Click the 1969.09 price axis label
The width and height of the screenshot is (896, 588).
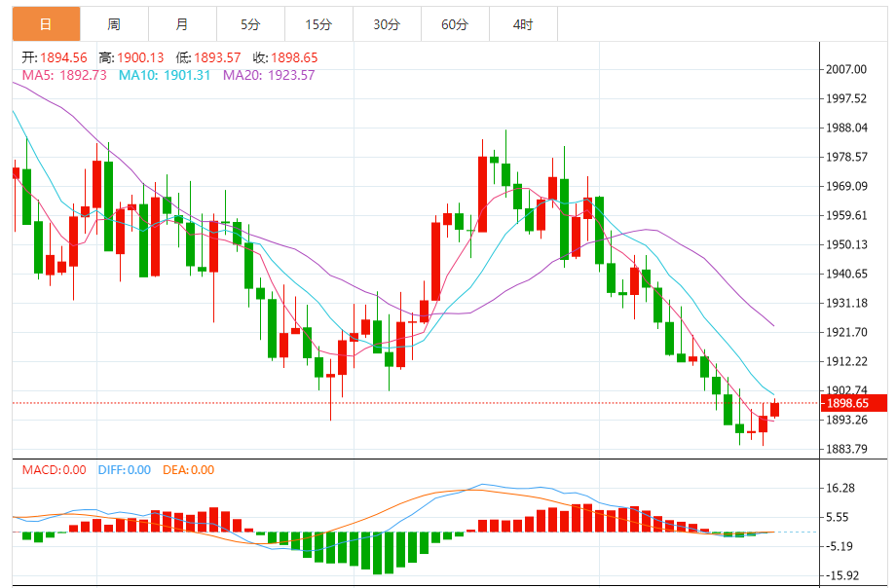pyautogui.click(x=846, y=186)
